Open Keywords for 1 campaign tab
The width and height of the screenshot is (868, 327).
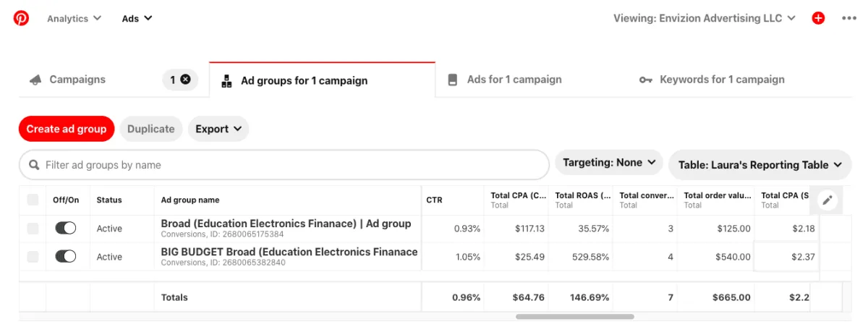click(x=721, y=80)
